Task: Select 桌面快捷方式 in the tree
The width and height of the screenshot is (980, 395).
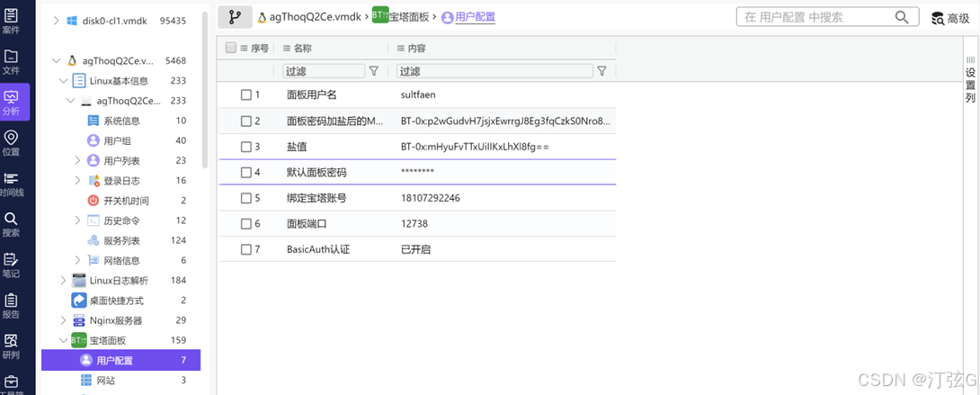Action: coord(117,301)
